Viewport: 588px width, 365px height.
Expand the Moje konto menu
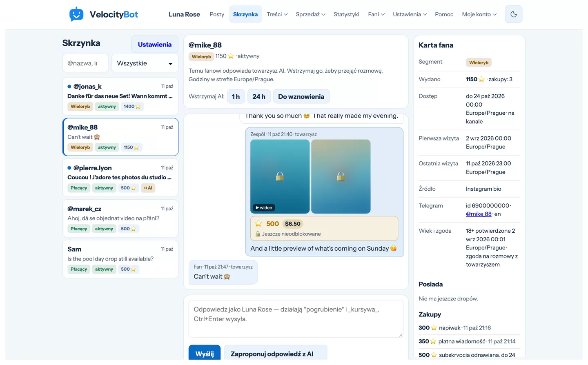(479, 14)
